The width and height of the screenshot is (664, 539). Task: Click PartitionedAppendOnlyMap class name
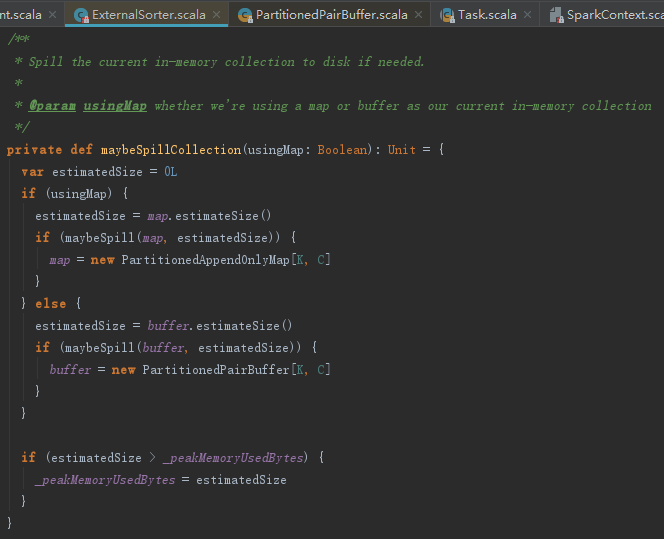[205, 260]
